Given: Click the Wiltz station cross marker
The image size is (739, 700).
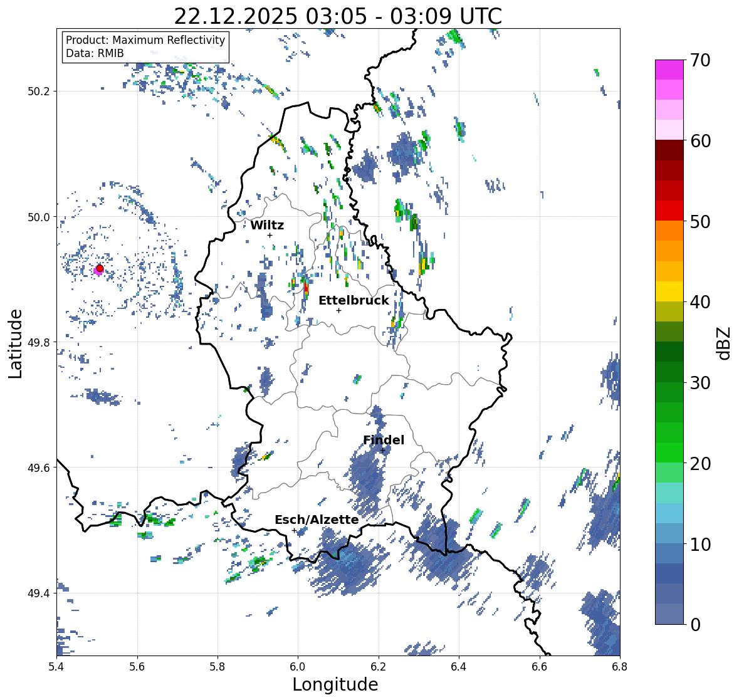Looking at the screenshot, I should (270, 235).
